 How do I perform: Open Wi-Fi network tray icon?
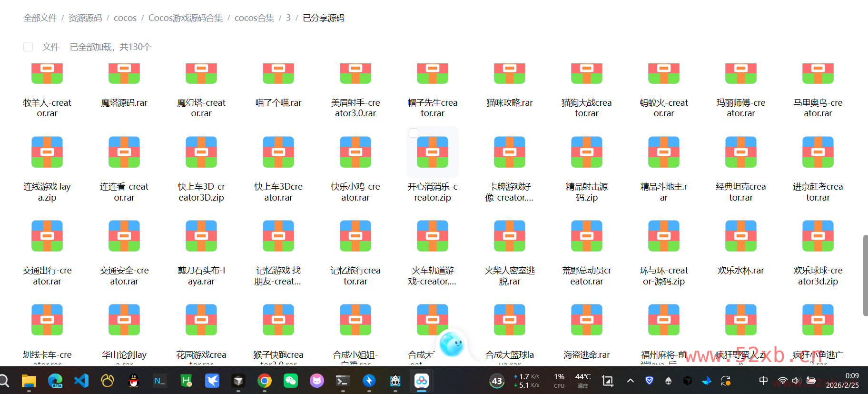click(x=782, y=381)
